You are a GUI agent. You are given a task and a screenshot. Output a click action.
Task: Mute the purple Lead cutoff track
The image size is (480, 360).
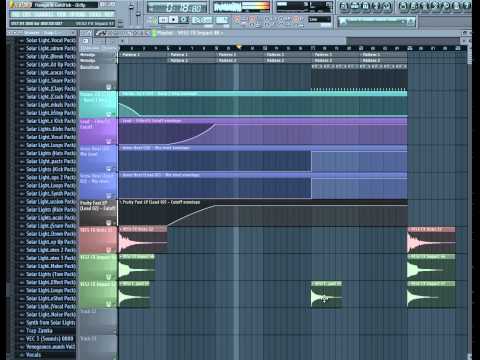coord(108,141)
